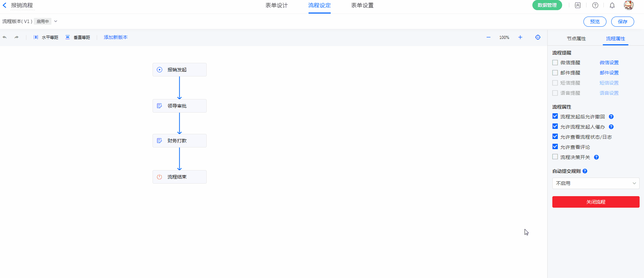Toggle the 流程决策开关 checkbox
This screenshot has width=644, height=278.
coord(555,157)
